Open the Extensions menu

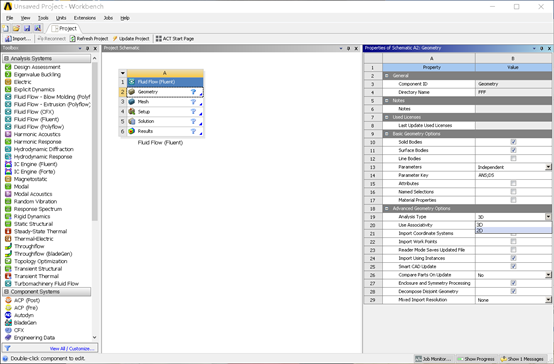point(84,18)
